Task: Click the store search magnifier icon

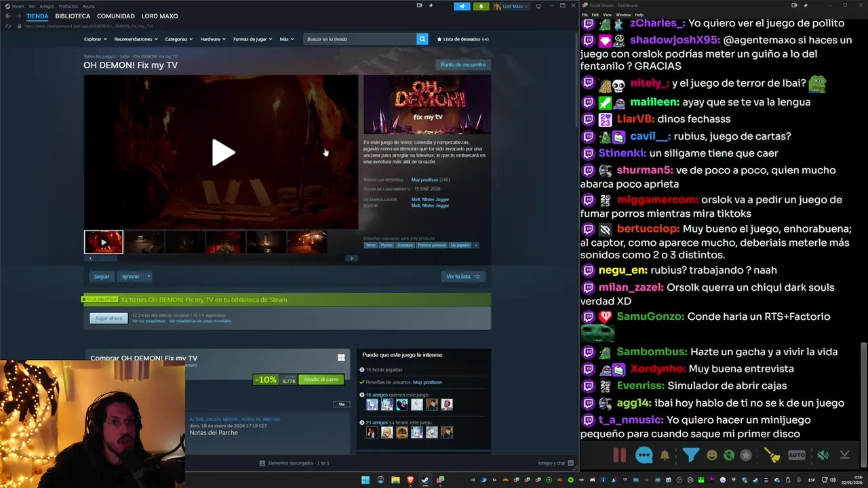Action: click(x=422, y=39)
